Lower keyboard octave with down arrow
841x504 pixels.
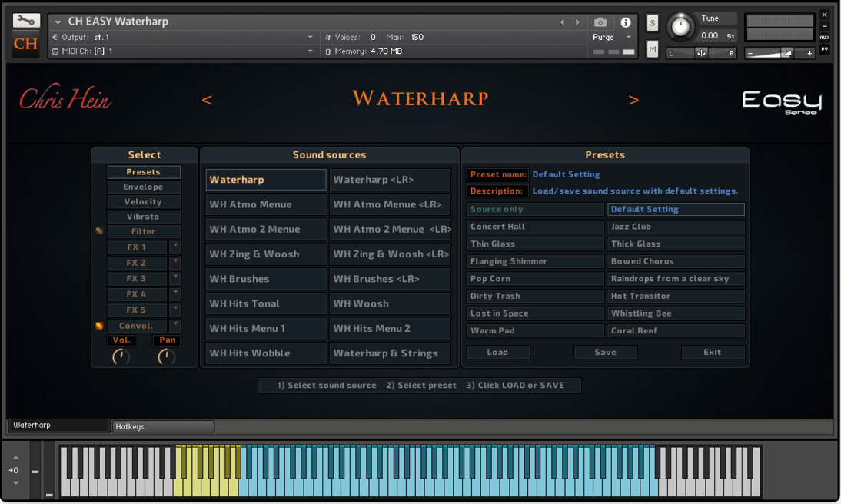tap(15, 483)
